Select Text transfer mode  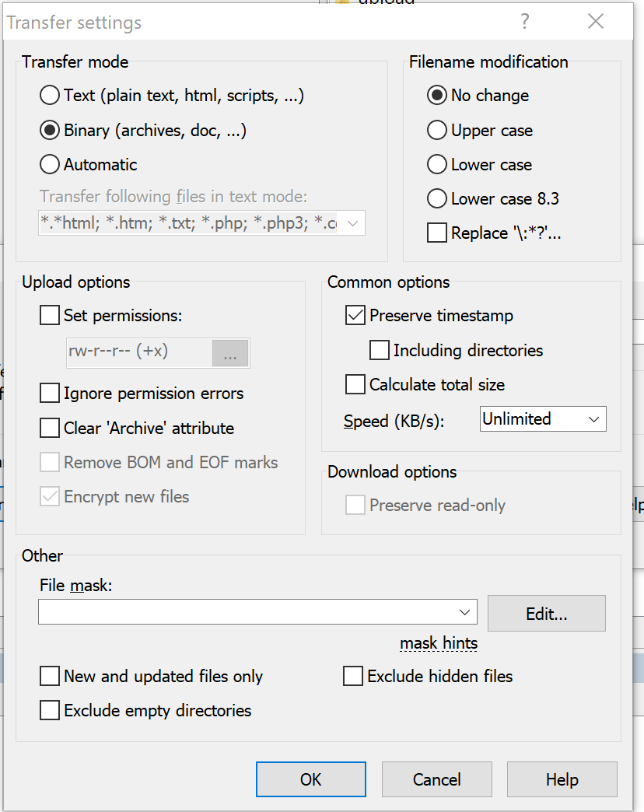coord(50,96)
